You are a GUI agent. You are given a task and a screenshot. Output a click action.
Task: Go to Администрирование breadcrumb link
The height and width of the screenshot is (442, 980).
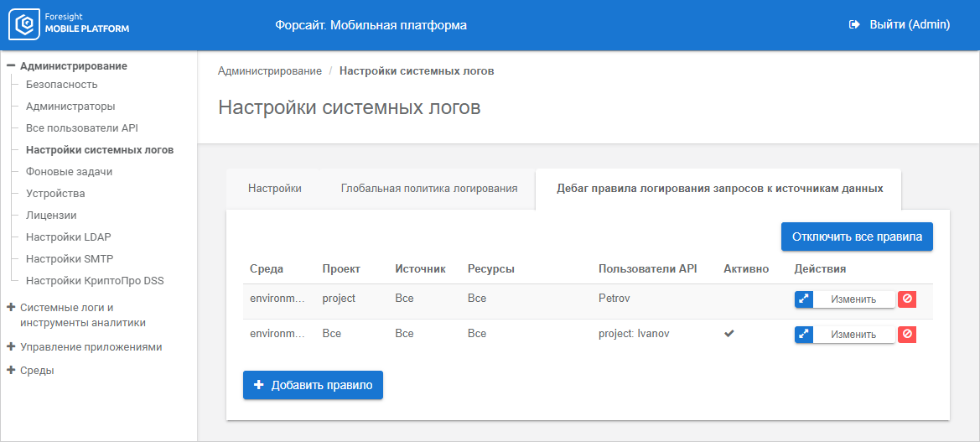269,71
